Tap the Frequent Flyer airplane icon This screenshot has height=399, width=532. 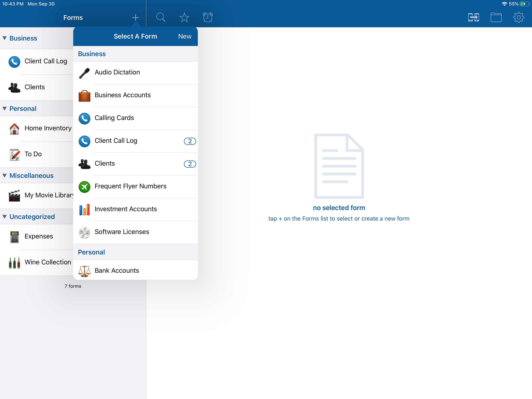tap(85, 187)
